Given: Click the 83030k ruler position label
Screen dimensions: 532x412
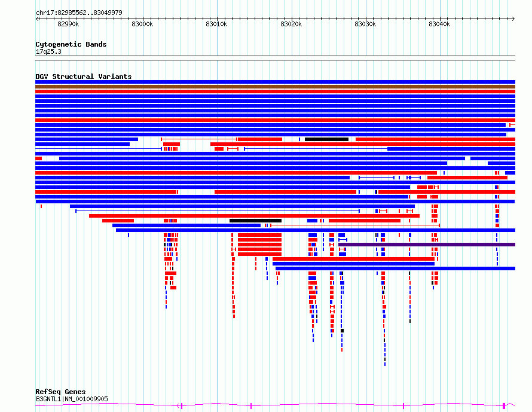Looking at the screenshot, I should click(365, 24).
